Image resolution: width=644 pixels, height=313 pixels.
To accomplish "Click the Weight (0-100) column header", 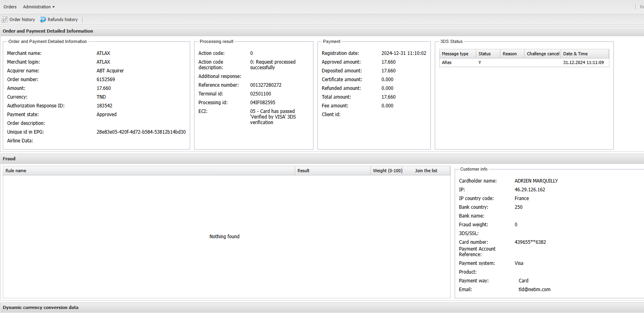I will [387, 171].
